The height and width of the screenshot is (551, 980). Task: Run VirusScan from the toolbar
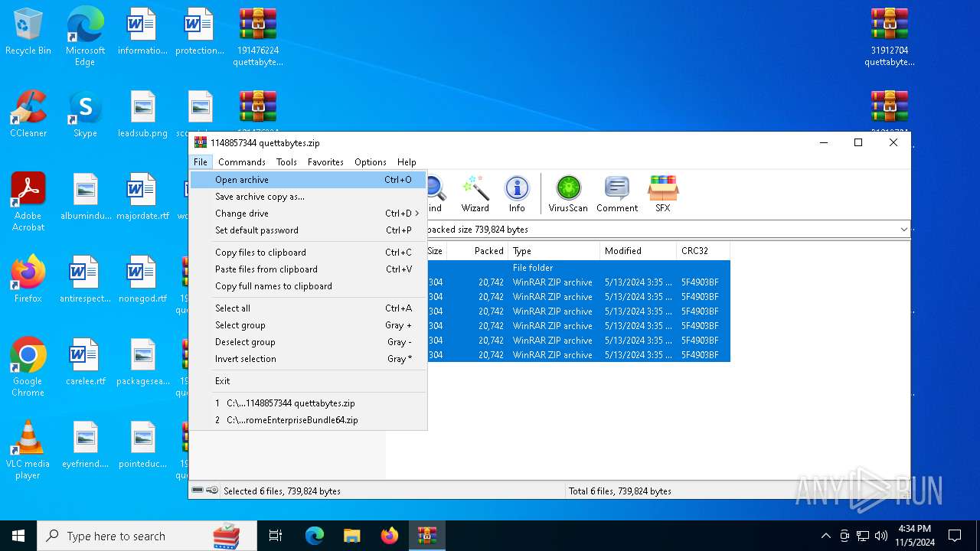pos(568,194)
